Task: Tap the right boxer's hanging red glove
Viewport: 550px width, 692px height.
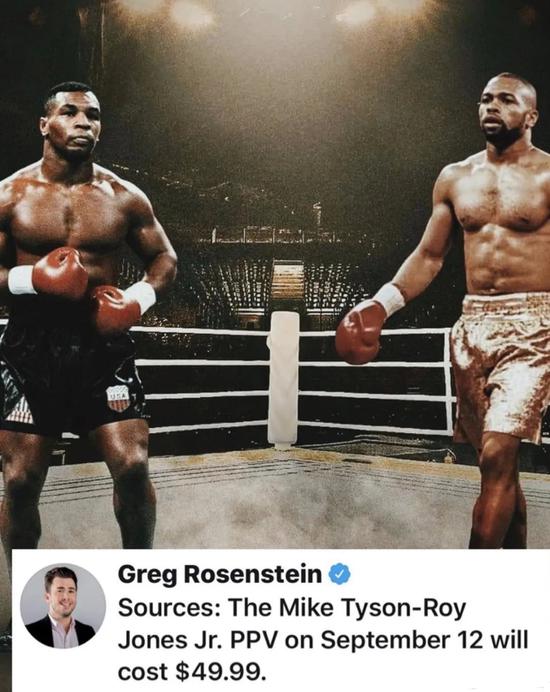Action: (x=360, y=331)
